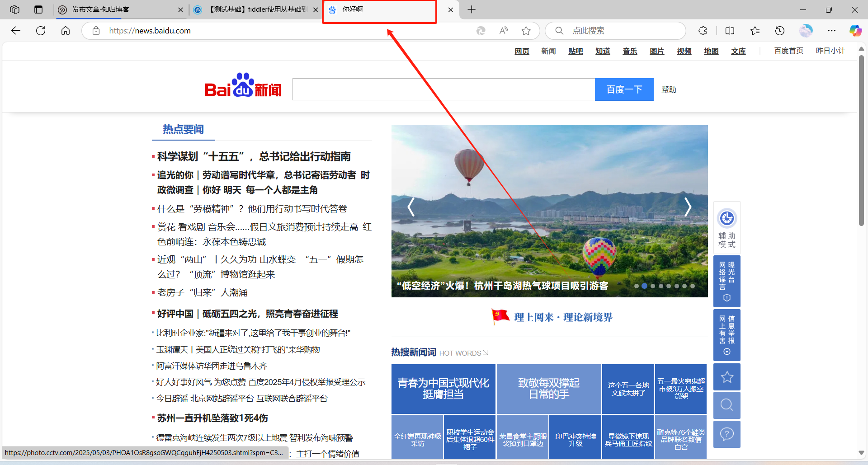Image resolution: width=868 pixels, height=465 pixels.
Task: Select the 热点要闻 section tab
Action: point(183,130)
